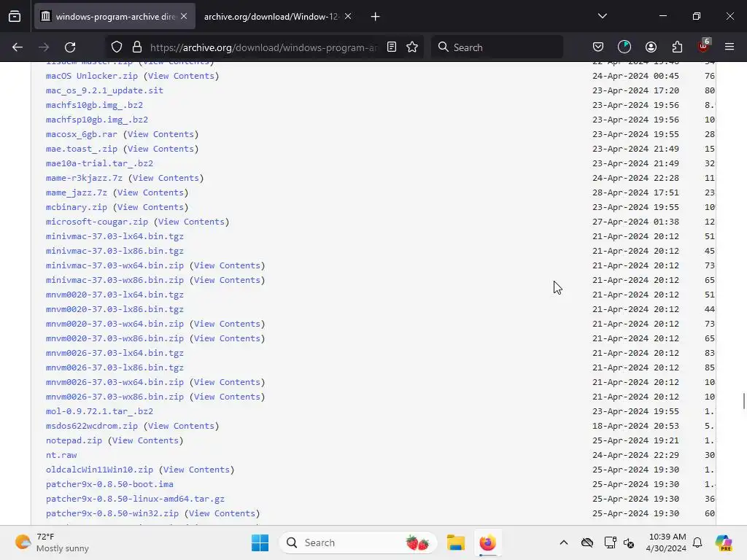Download macOS Unlocker.zip
This screenshot has width=747, height=560.
point(92,76)
